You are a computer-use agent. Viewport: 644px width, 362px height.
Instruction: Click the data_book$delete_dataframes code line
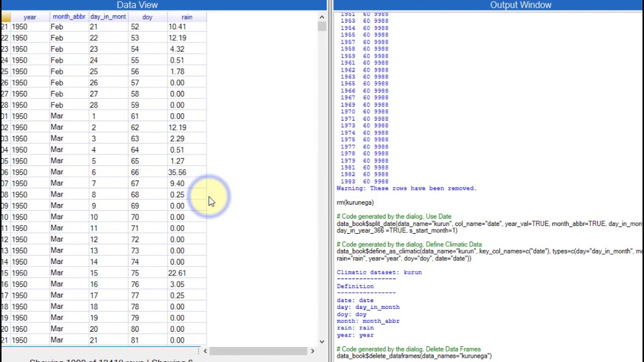[x=414, y=356]
